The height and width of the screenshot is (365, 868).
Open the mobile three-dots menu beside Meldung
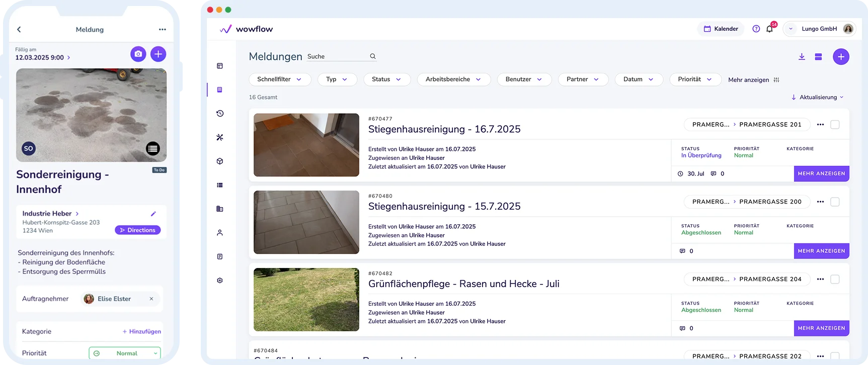(162, 30)
